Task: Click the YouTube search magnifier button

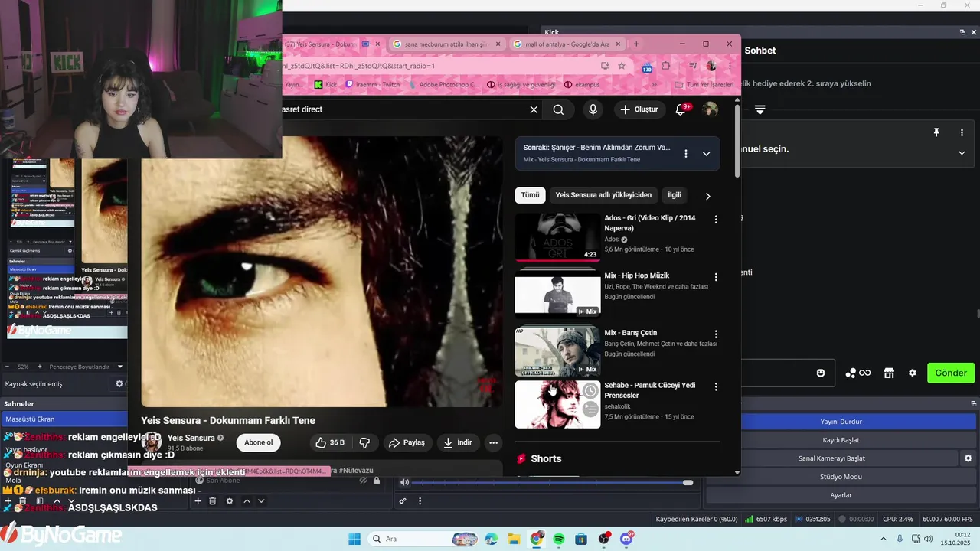Action: click(558, 109)
